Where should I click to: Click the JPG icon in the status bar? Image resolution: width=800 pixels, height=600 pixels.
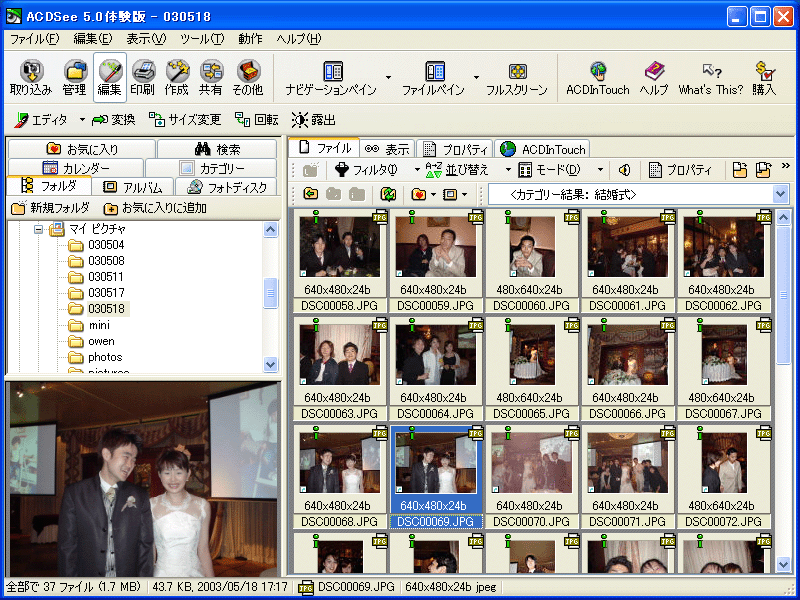(306, 587)
